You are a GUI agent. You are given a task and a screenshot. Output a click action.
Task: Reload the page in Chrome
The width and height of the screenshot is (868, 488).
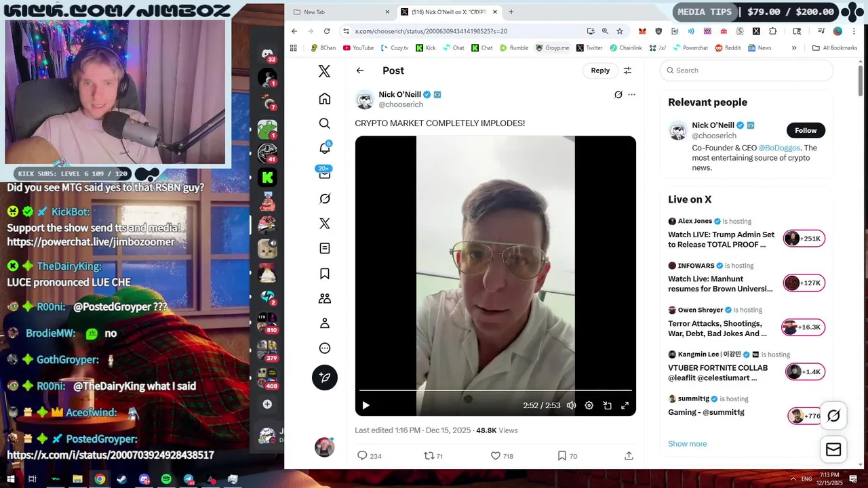coord(327,31)
